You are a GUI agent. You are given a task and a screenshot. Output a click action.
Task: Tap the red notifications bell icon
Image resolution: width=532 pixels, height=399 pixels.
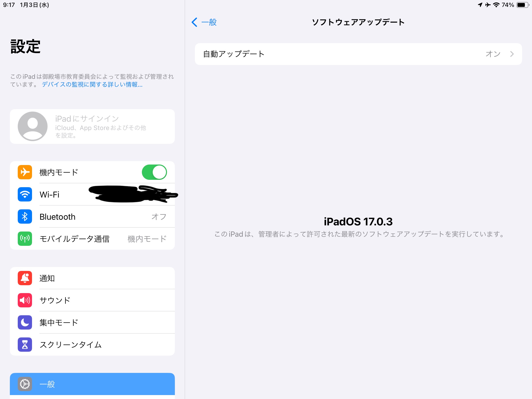pos(25,278)
